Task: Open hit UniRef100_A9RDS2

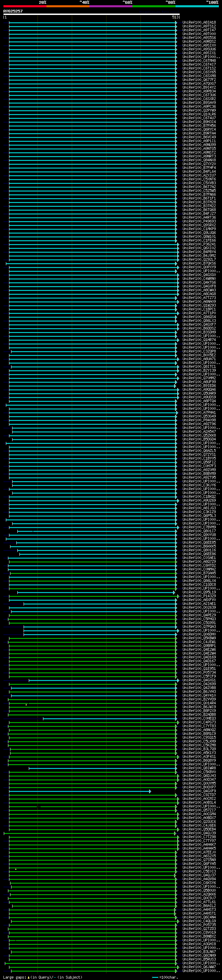Action: [199, 41]
